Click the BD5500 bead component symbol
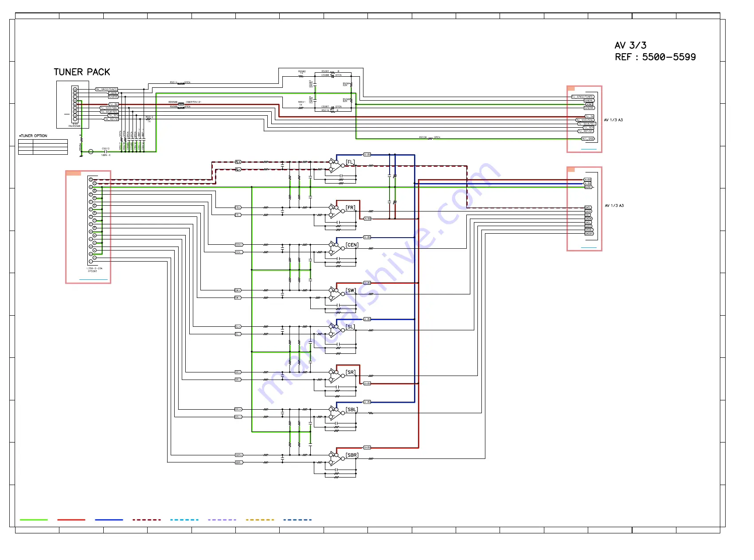754x560 pixels. [181, 104]
